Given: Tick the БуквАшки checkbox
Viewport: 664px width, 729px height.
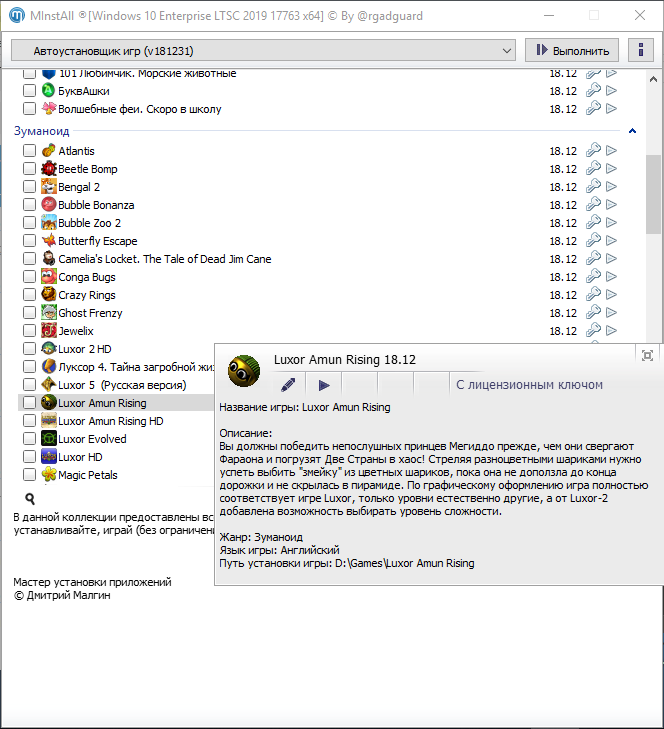Looking at the screenshot, I should [29, 91].
